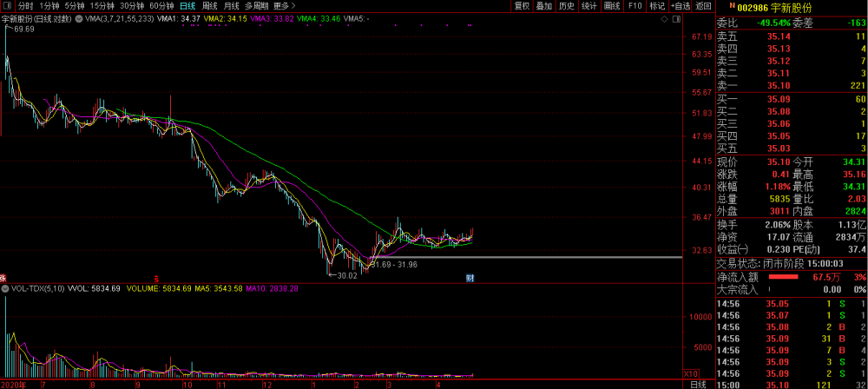Click the 大宗流入 bar indicator
Screen dimensions: 868x389
point(769,289)
